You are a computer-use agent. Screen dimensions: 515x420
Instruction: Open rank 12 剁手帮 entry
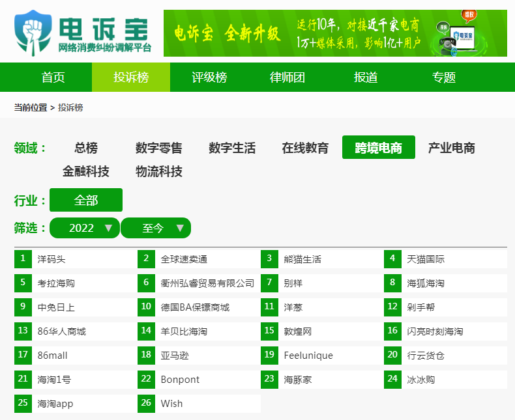[445, 307]
